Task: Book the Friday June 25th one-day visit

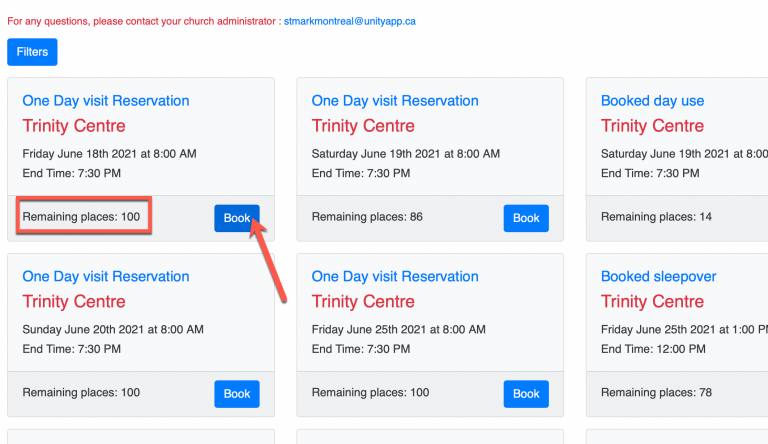Action: pyautogui.click(x=526, y=394)
